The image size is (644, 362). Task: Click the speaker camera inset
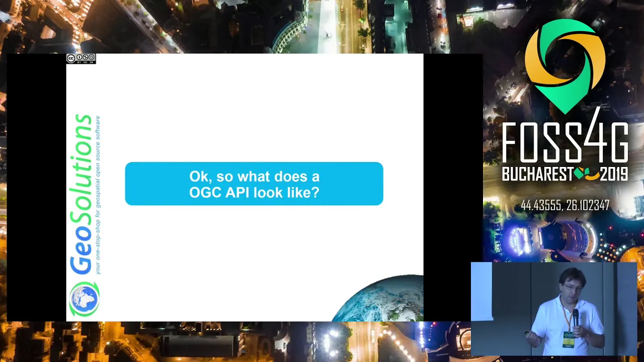(x=554, y=309)
